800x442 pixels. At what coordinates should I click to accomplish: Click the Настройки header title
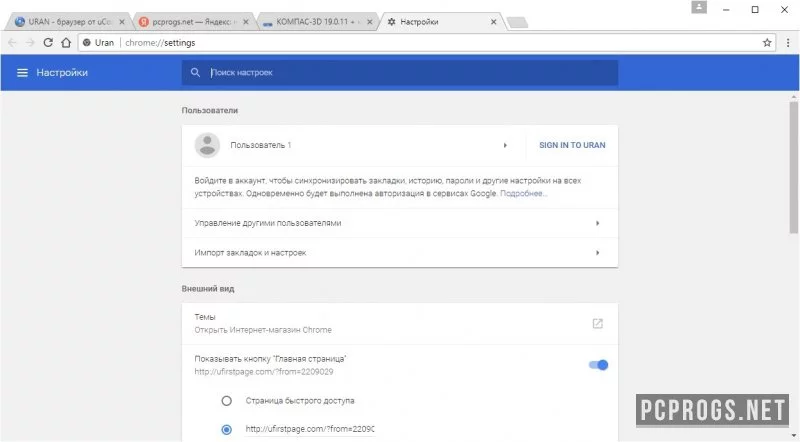coord(62,72)
